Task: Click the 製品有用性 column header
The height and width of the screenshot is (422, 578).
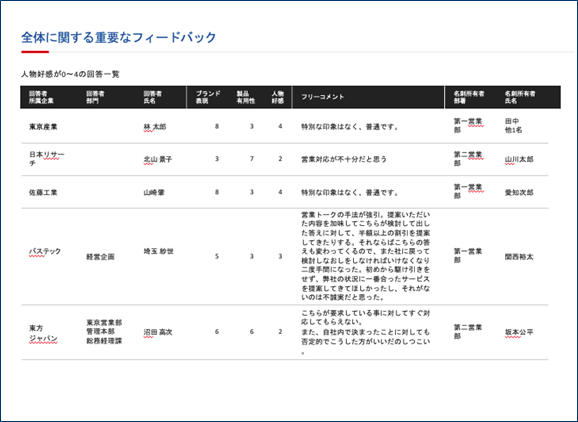Action: 246,97
